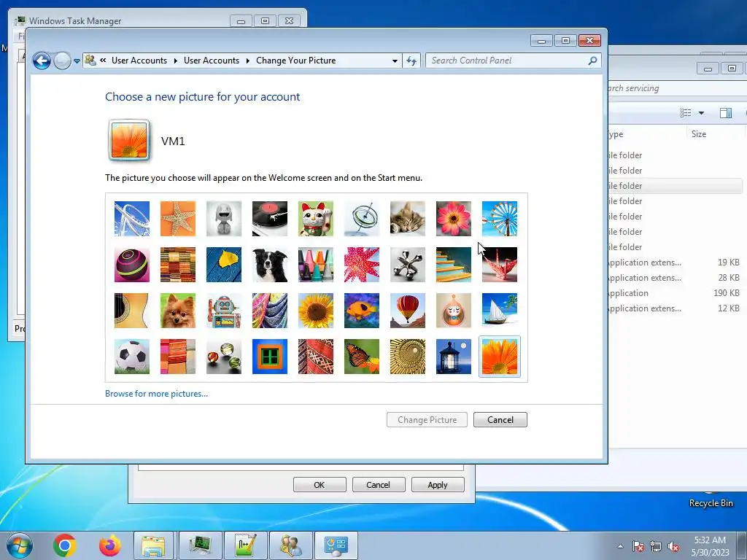This screenshot has height=560, width=747.
Task: Show hidden system tray icons
Action: [620, 546]
